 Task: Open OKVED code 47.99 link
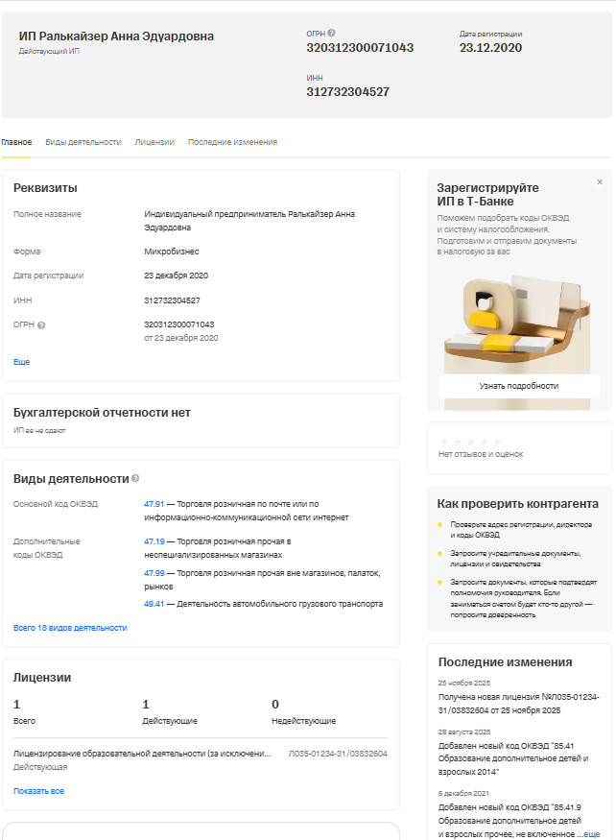tap(154, 573)
